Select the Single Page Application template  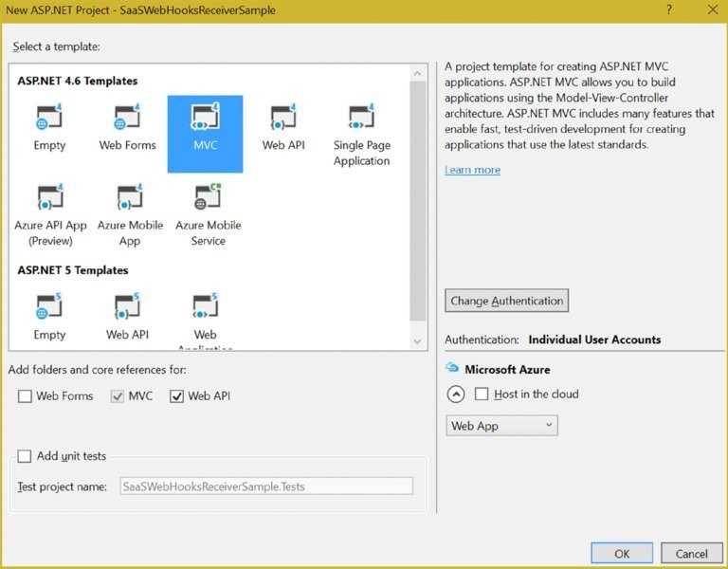click(x=361, y=117)
